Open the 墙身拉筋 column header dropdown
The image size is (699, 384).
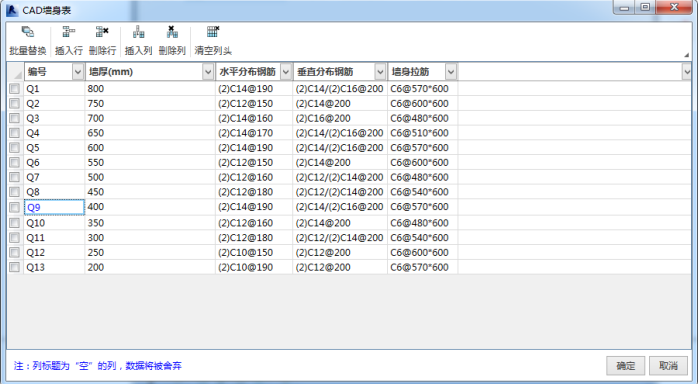451,72
